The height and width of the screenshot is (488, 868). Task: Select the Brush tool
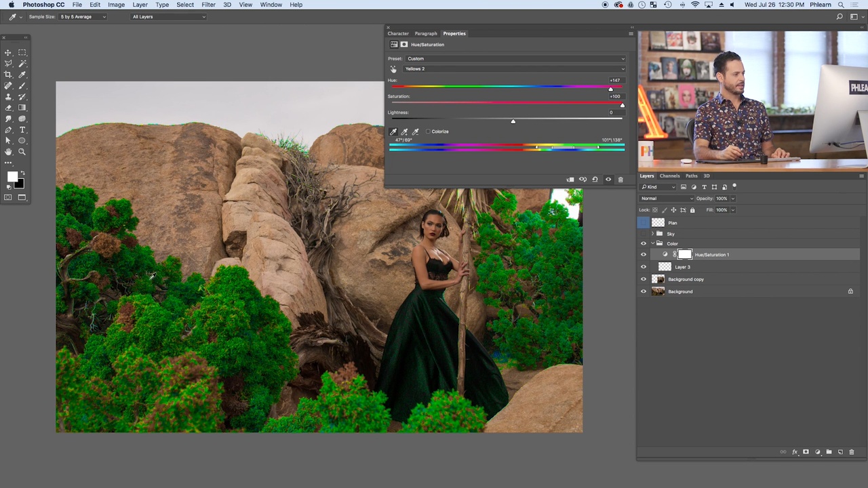[22, 85]
